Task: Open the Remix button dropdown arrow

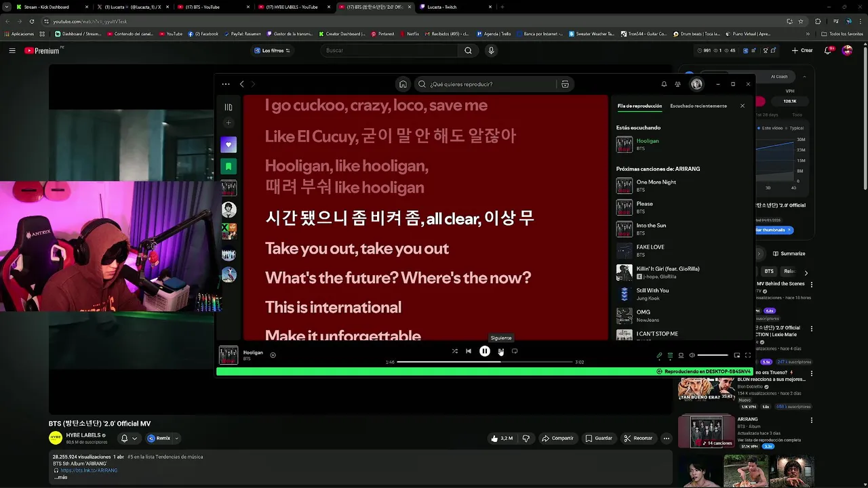Action: [x=176, y=438]
